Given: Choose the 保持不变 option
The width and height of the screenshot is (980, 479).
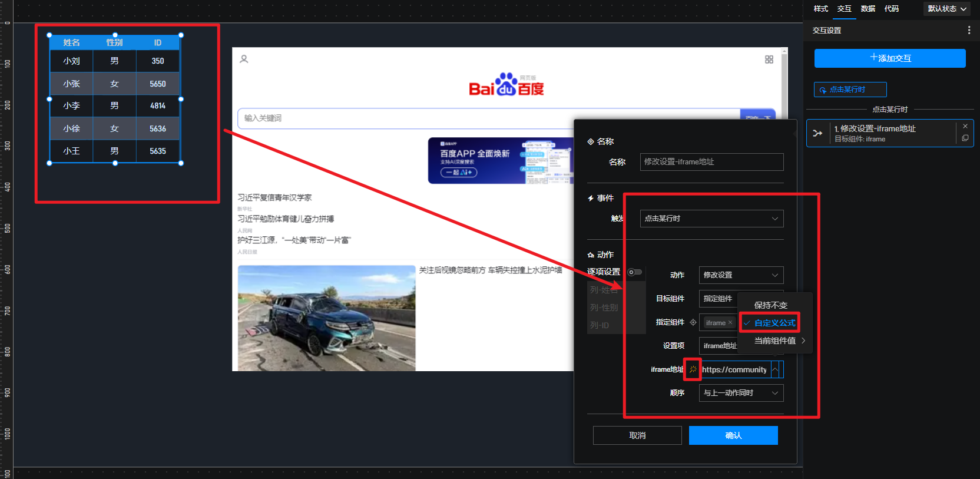Looking at the screenshot, I should (x=770, y=305).
